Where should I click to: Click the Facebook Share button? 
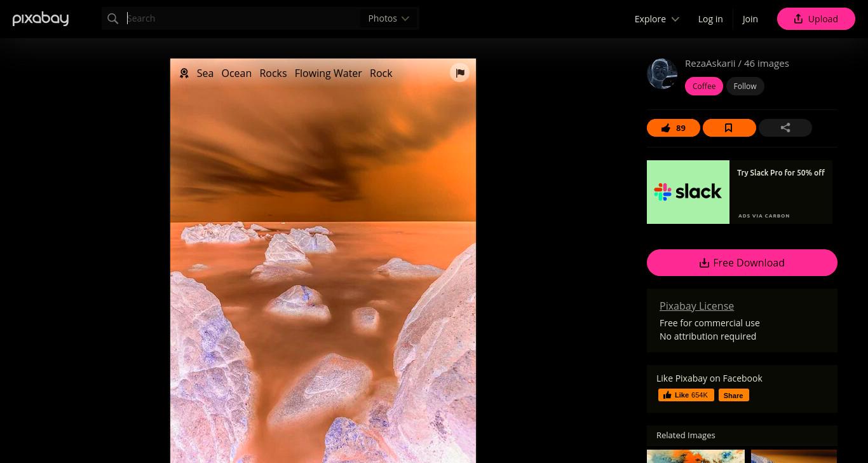point(733,395)
